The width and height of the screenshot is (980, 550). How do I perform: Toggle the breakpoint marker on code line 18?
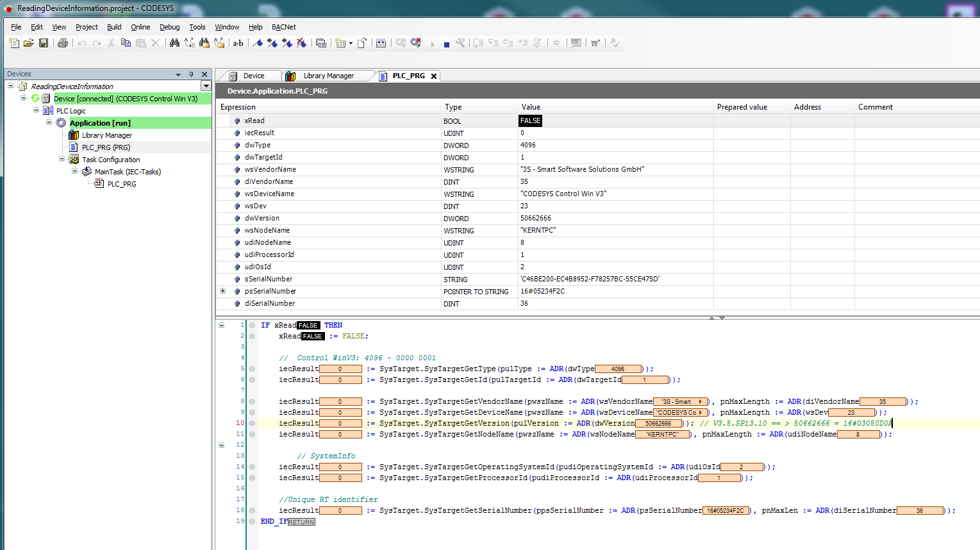click(253, 511)
